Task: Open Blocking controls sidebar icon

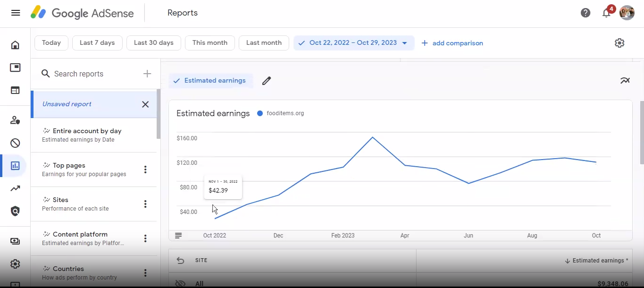Action: click(x=15, y=143)
